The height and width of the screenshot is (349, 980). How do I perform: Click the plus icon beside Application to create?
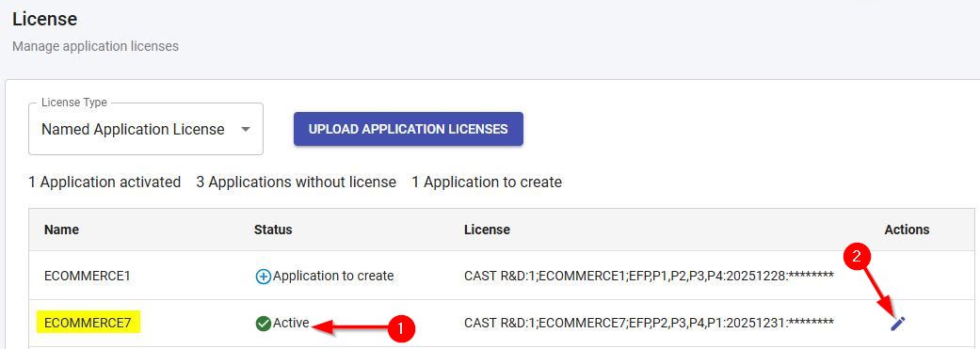pyautogui.click(x=264, y=276)
